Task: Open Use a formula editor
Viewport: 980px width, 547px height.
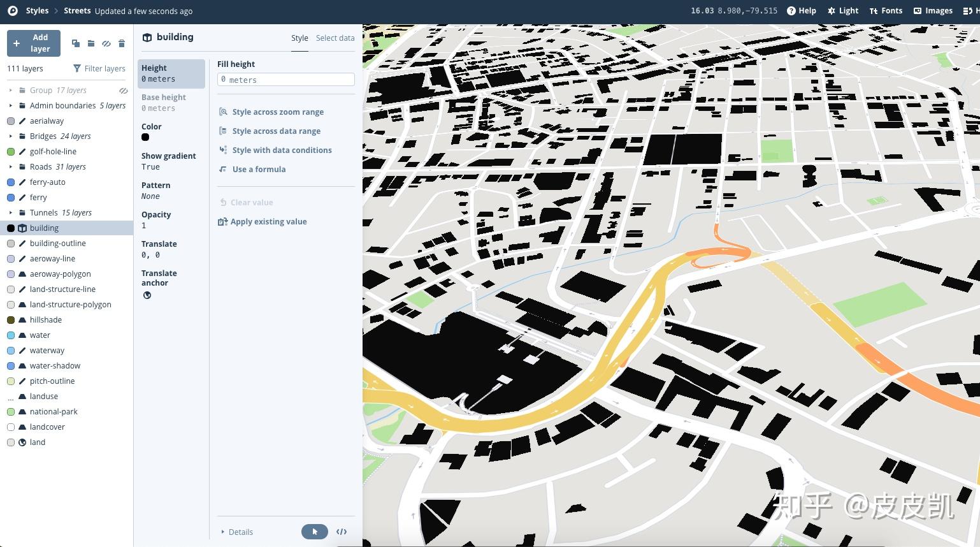Action: pyautogui.click(x=259, y=169)
